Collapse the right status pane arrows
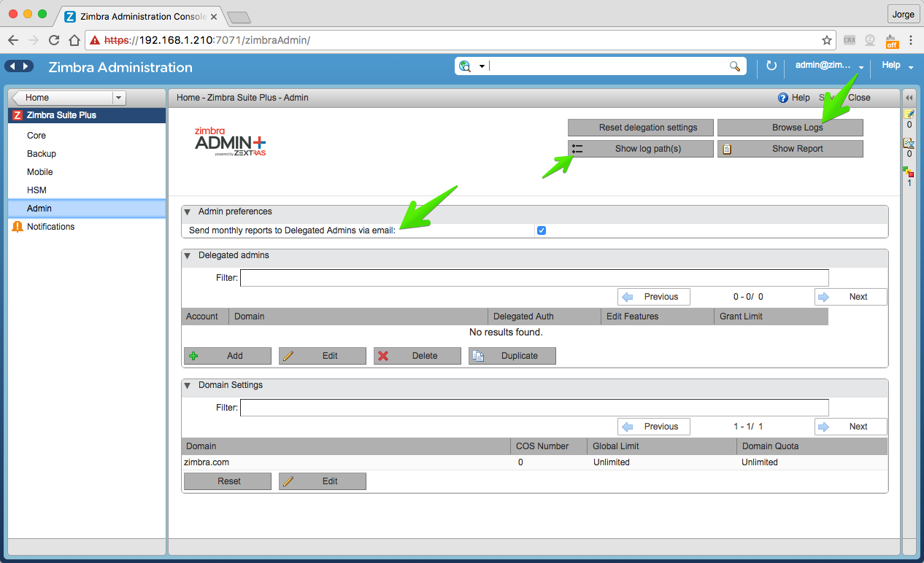The height and width of the screenshot is (563, 924). click(x=909, y=98)
